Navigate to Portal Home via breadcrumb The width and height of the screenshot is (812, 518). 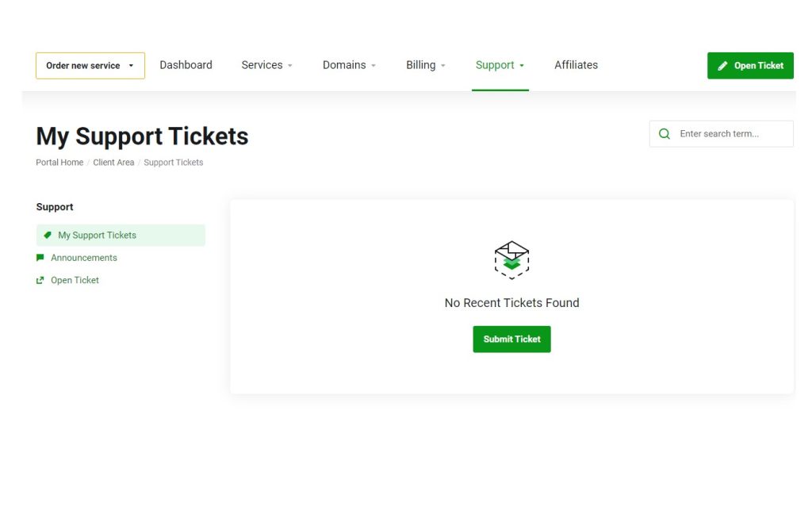tap(59, 162)
